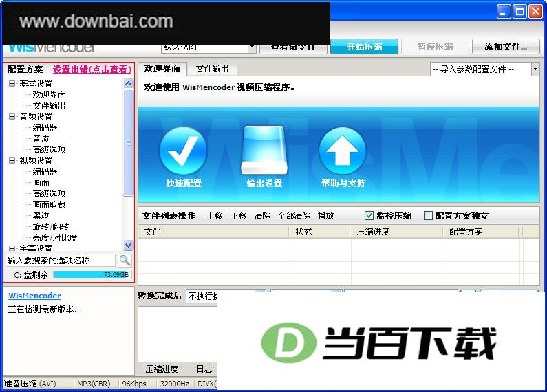
Task: Open the WisMencoder hyperlink
Action: 34,296
